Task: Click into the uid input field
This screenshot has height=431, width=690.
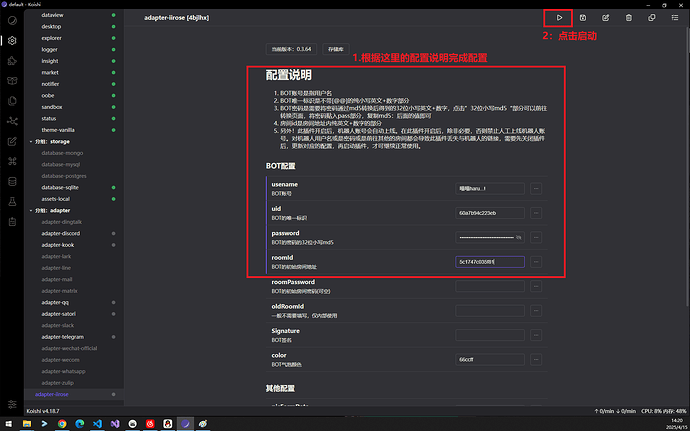Action: tap(490, 213)
